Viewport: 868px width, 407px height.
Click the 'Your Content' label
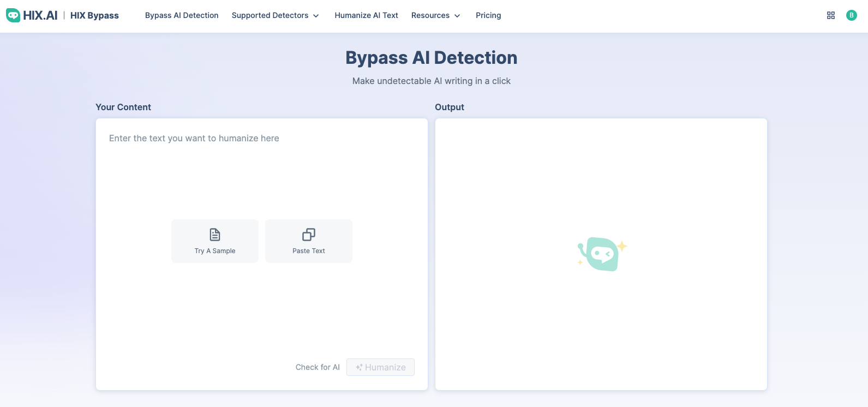123,107
